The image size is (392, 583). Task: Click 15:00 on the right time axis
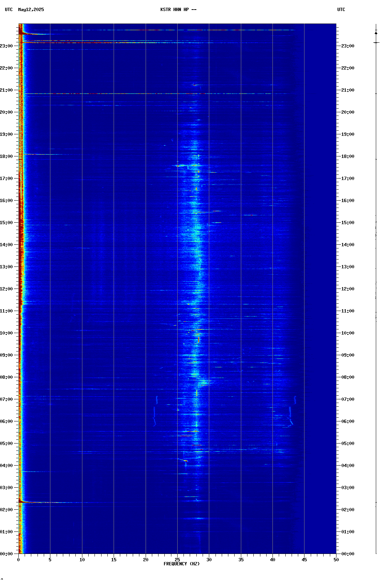click(348, 223)
